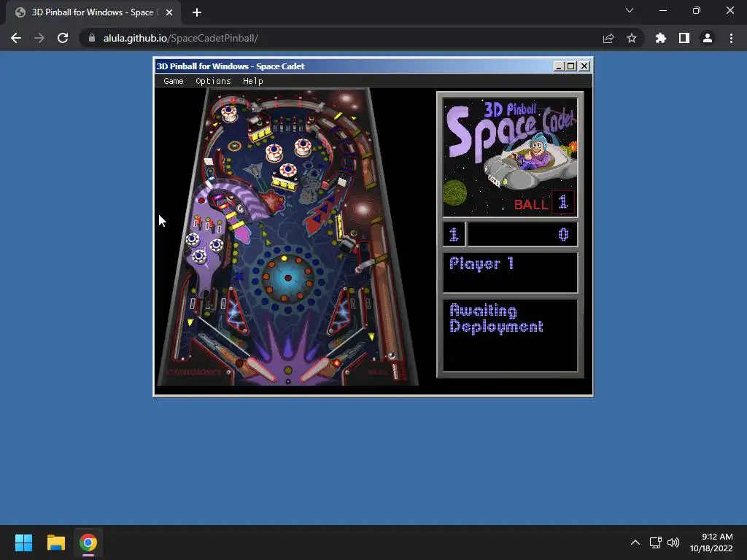Maximize the pinball game window
747x560 pixels.
(571, 66)
